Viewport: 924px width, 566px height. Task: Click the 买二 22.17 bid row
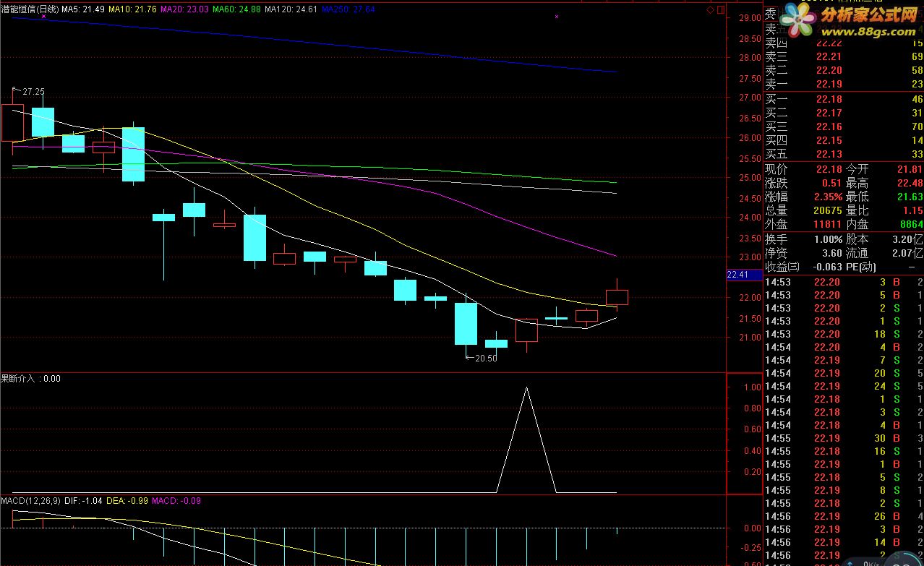(844, 113)
